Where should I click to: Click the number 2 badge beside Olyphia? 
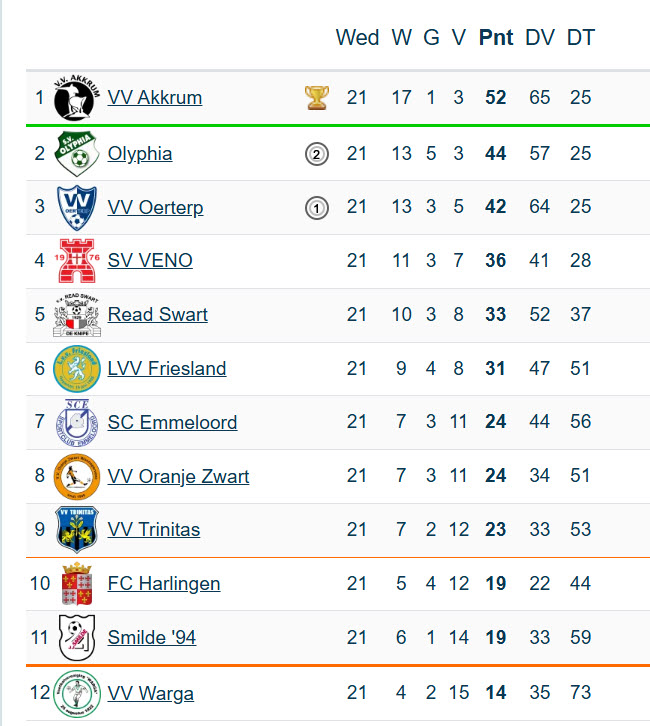(x=317, y=154)
